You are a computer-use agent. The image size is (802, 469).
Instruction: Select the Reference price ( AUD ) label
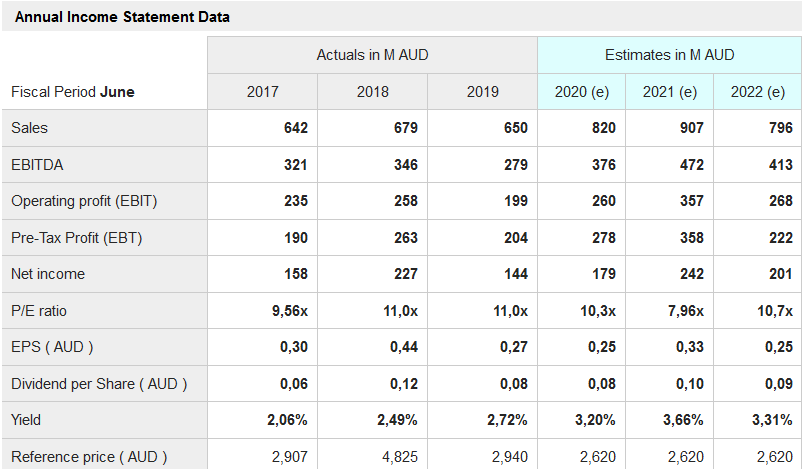point(89,457)
